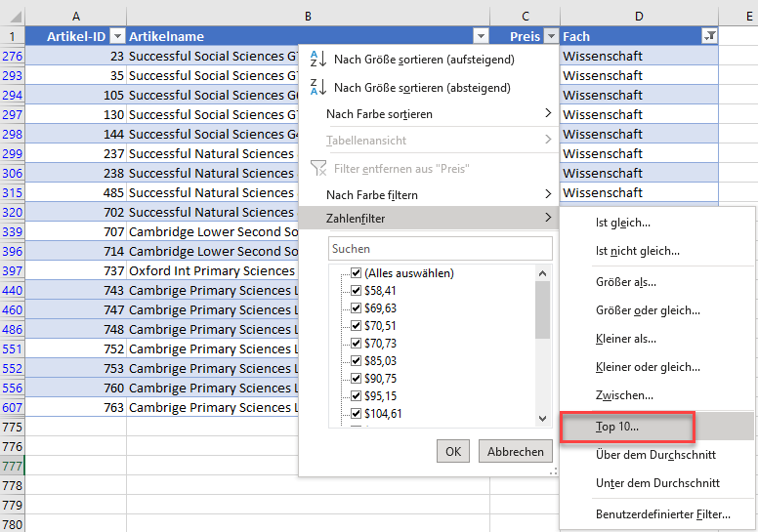This screenshot has width=758, height=532.
Task: Select column A header
Action: point(76,17)
